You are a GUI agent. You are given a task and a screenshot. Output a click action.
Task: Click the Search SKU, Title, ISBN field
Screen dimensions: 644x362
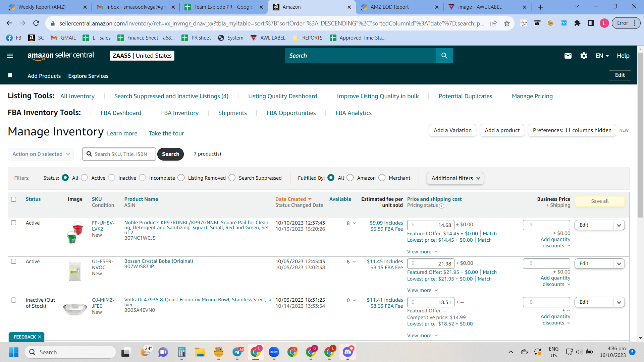(x=119, y=154)
